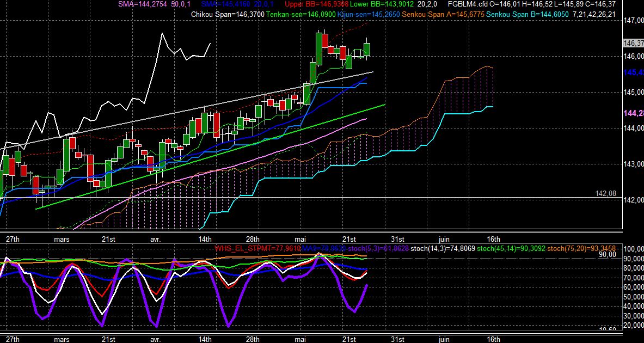Click the Bollinger parameters text 20,2,0
Viewport: 644px width, 343px height.
[428, 4]
